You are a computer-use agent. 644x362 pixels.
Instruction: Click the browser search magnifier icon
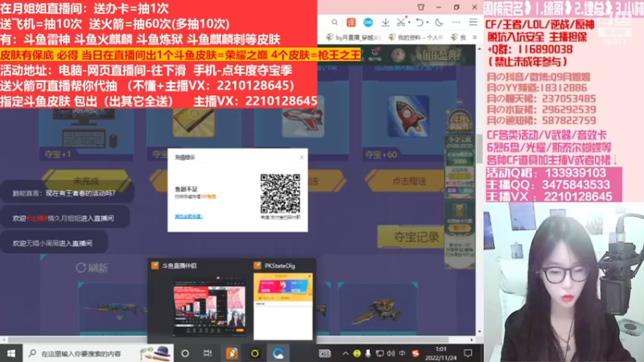click(x=335, y=23)
